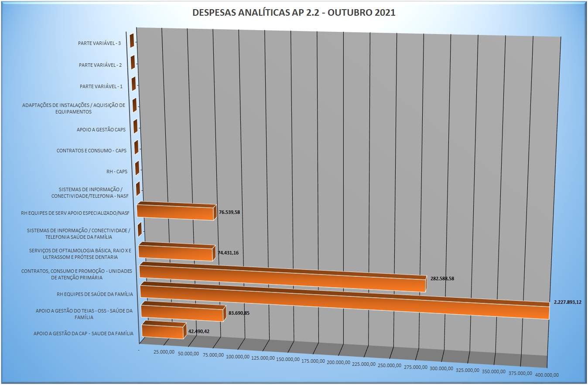Viewport: 588px width, 385px height.
Task: Select the 42.490,42 bar
Action: pyautogui.click(x=164, y=330)
